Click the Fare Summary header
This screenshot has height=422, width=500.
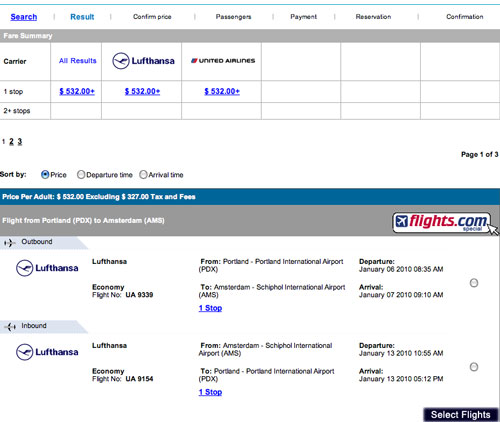pyautogui.click(x=250, y=36)
